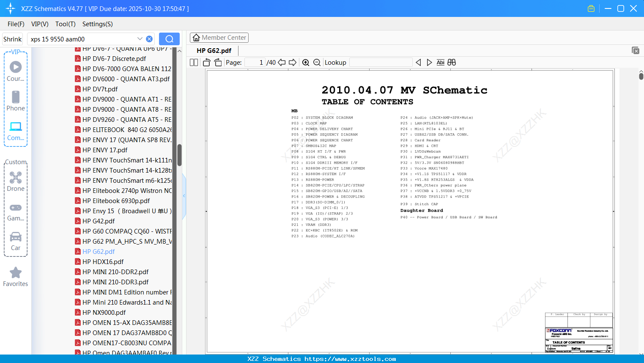
Task: Open Member Center
Action: tap(219, 38)
